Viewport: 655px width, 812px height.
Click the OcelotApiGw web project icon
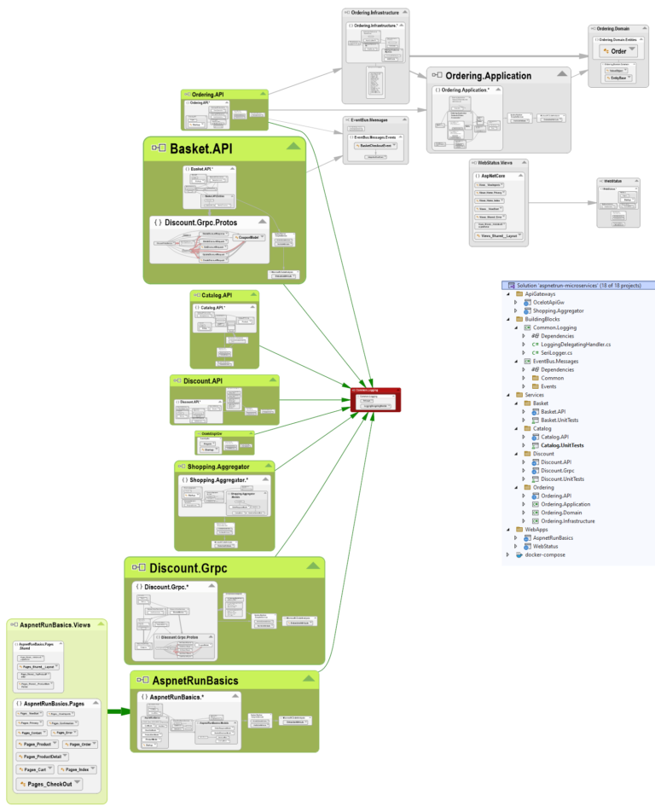pos(527,302)
